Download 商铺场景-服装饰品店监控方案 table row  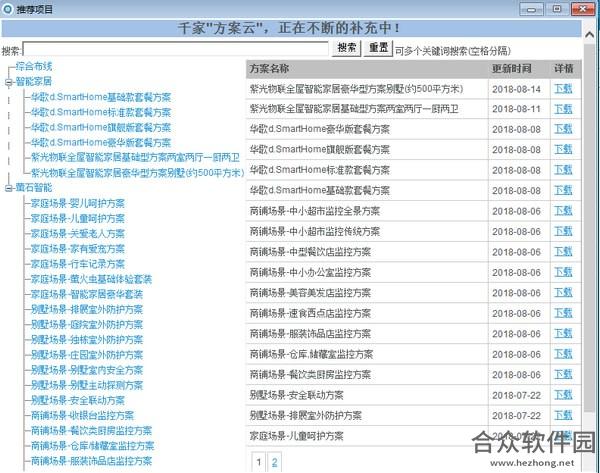coord(563,334)
